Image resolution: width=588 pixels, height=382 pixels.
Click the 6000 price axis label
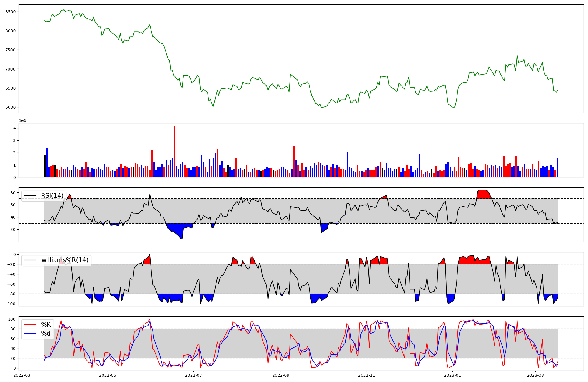coord(10,107)
